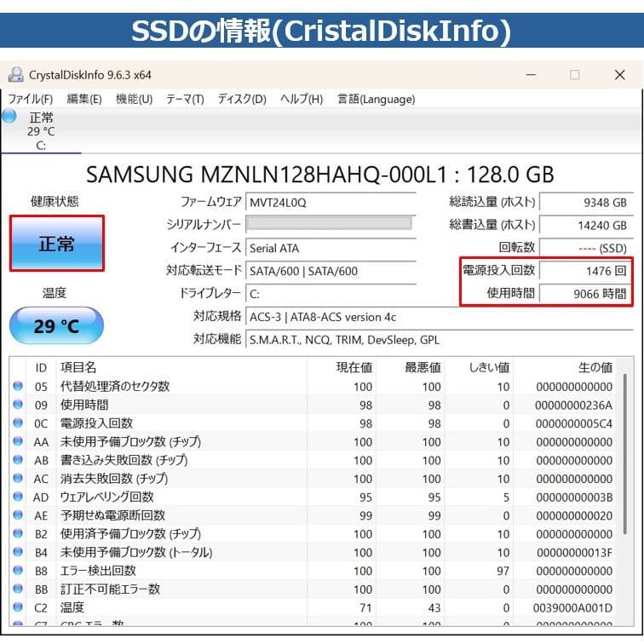Click the 29 °C temperature button
This screenshot has height=644, width=644.
[56, 325]
